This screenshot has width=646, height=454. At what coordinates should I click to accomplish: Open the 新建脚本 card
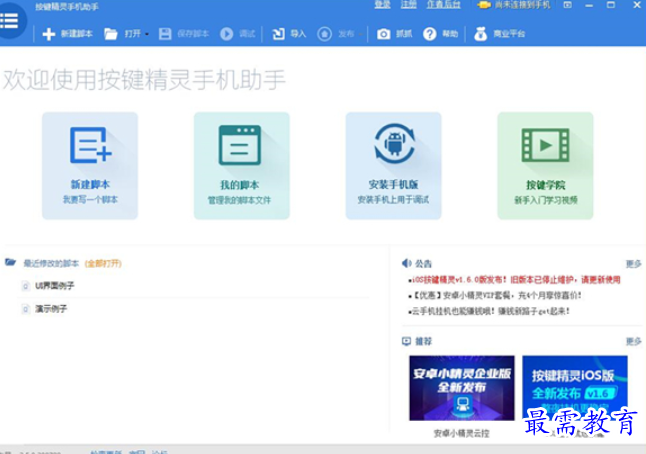tap(90, 166)
